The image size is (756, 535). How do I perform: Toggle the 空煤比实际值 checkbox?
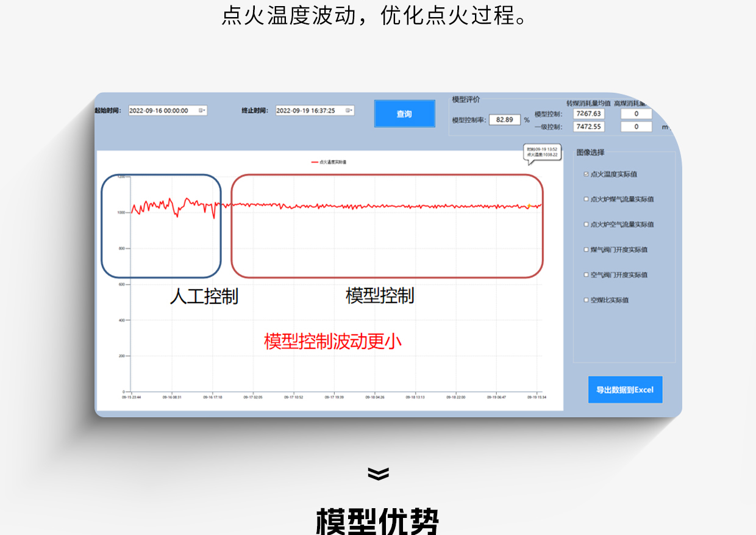point(586,300)
